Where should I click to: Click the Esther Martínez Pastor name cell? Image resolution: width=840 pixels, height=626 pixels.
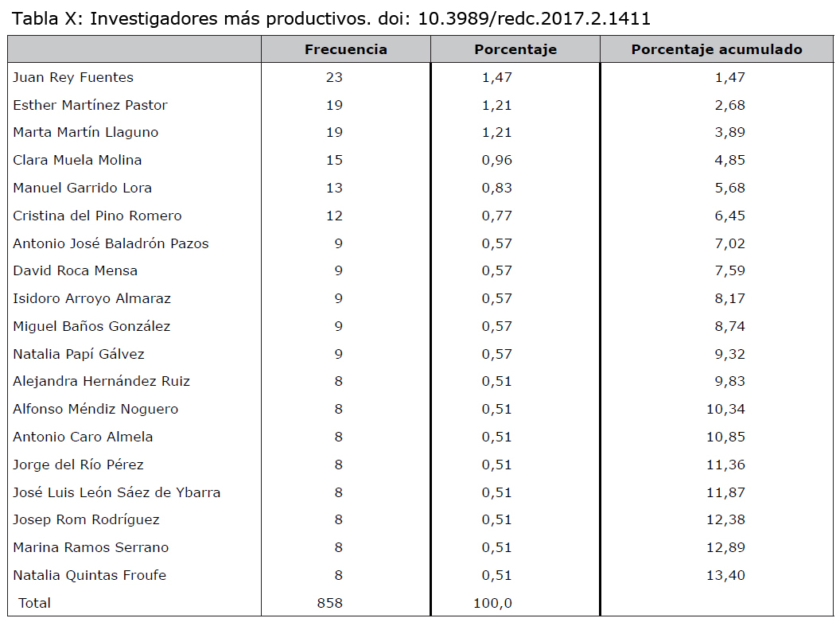coord(90,105)
